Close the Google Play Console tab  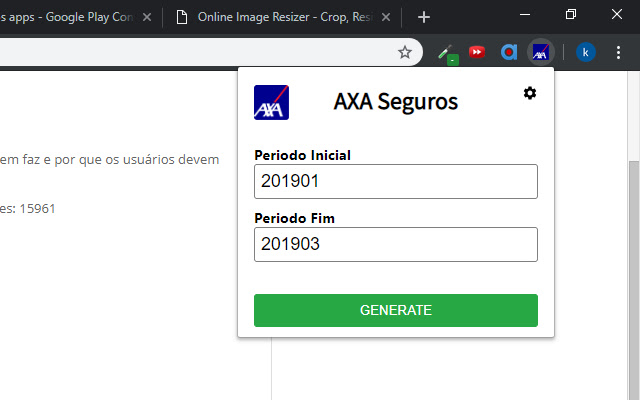pyautogui.click(x=147, y=17)
